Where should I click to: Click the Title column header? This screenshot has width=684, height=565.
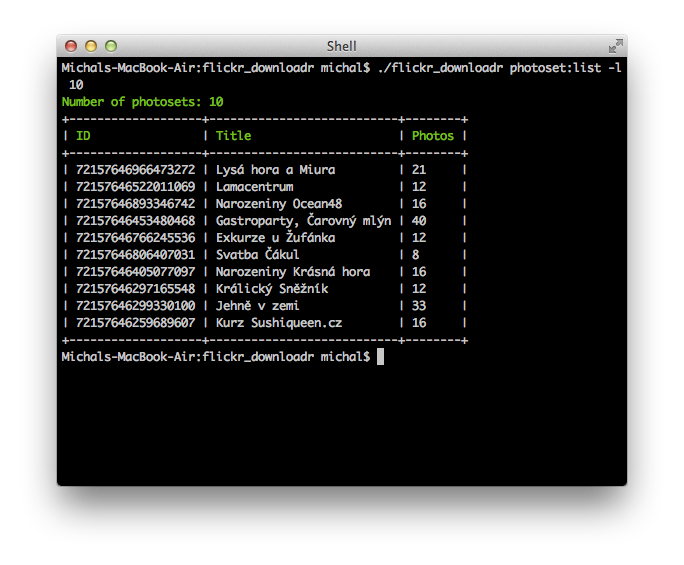(233, 136)
